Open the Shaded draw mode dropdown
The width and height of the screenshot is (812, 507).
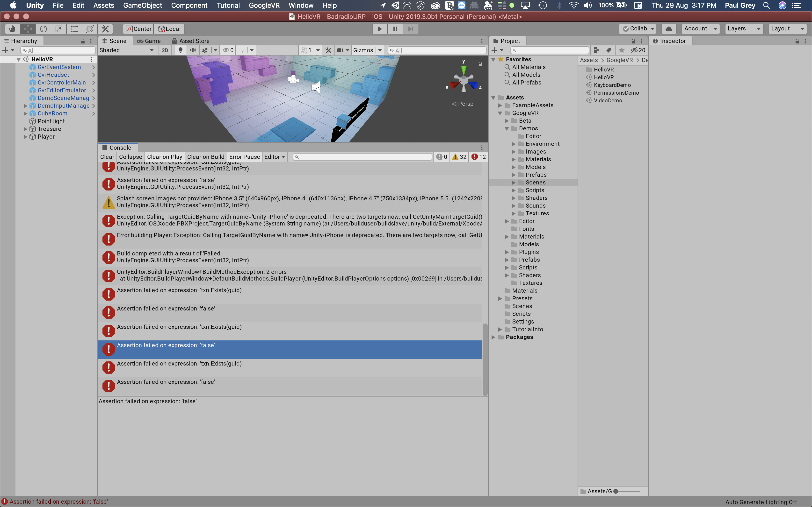126,50
